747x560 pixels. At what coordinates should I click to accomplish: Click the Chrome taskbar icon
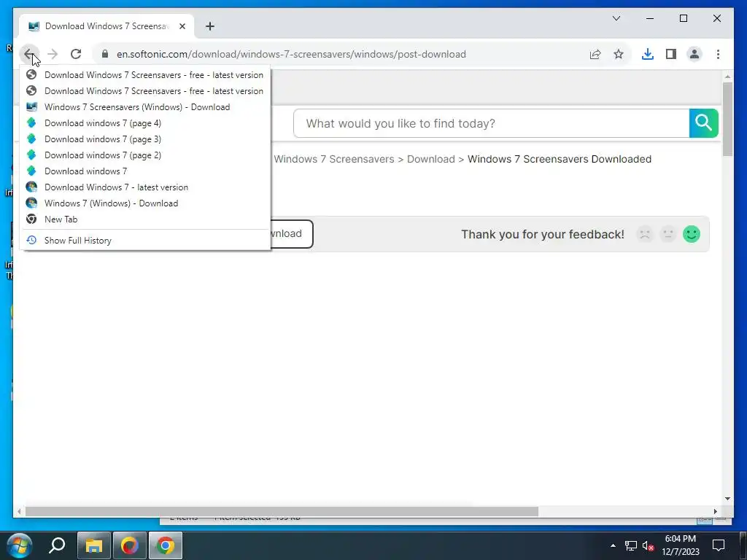166,545
